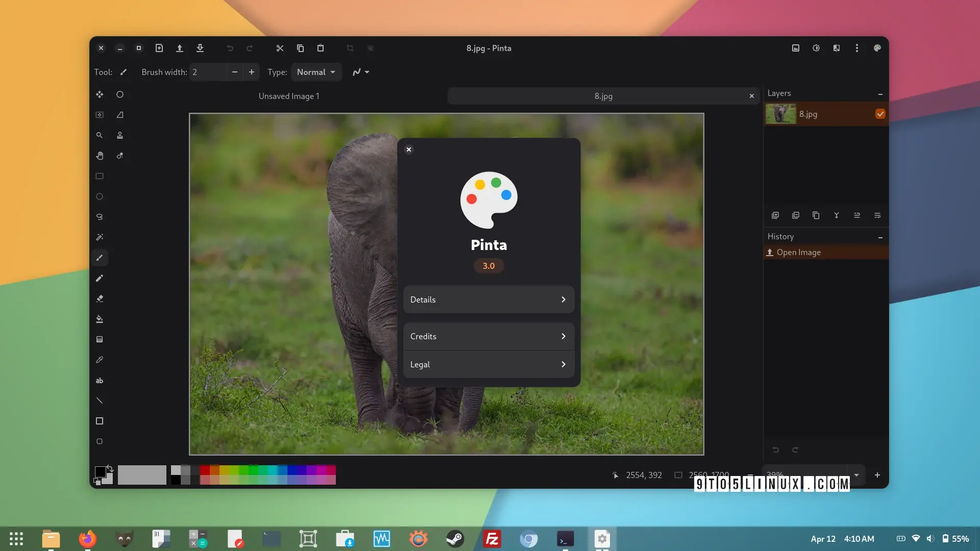The image size is (980, 551).
Task: Click the Cut scissors icon
Action: 280,48
